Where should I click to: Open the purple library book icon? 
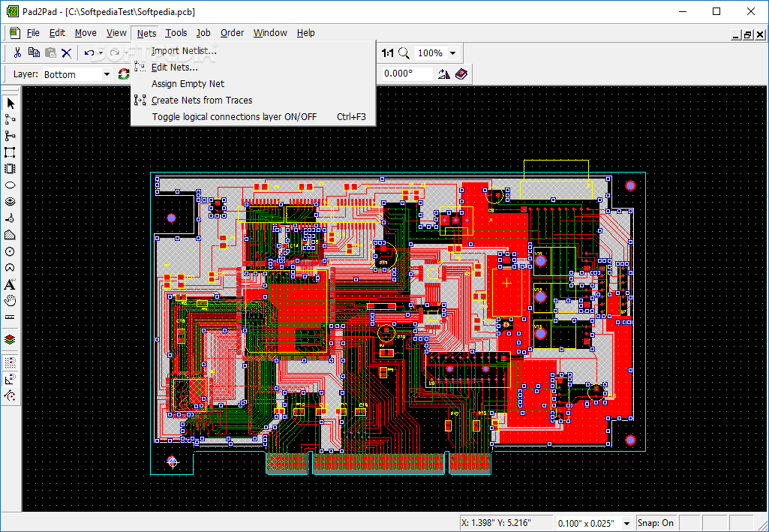tap(461, 74)
